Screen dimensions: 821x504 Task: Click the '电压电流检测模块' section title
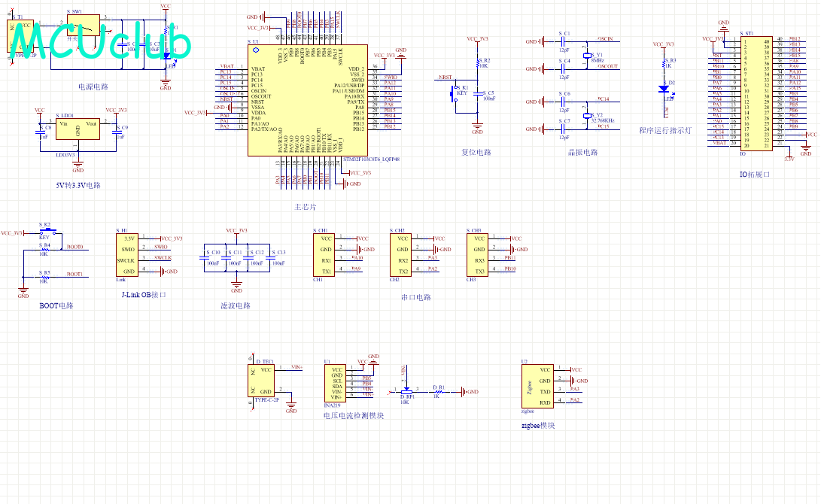354,415
